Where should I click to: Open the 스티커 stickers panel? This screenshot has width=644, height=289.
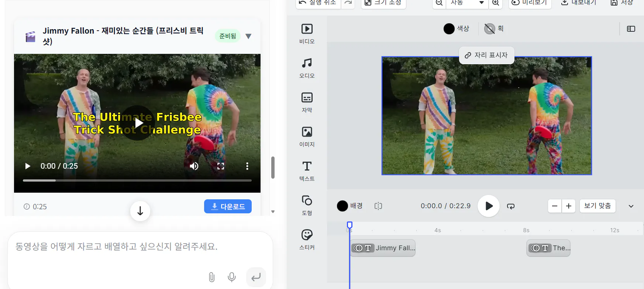click(x=307, y=240)
